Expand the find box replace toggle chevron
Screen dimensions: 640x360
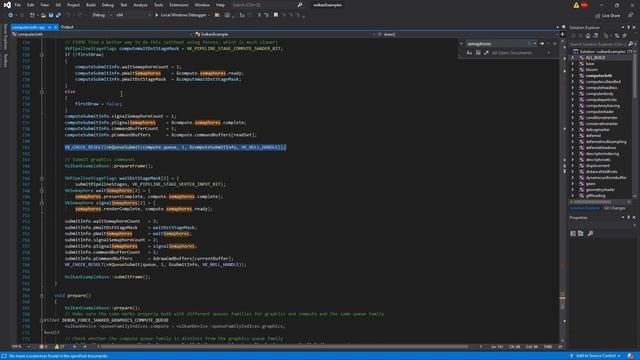[x=462, y=44]
